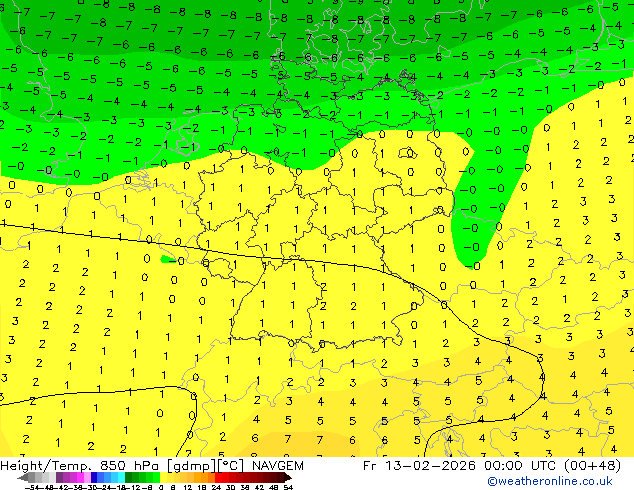Click the 00:00 UTC (00+48) forecast time

click(x=552, y=465)
